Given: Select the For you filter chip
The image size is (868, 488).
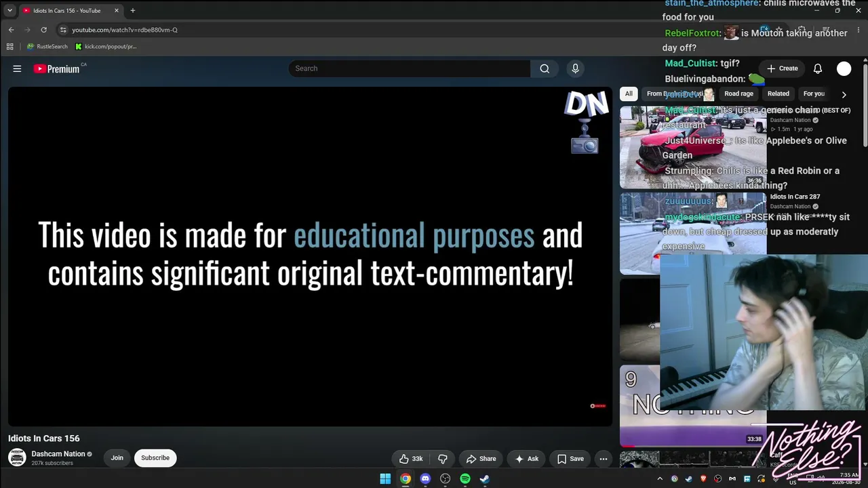Looking at the screenshot, I should 814,94.
